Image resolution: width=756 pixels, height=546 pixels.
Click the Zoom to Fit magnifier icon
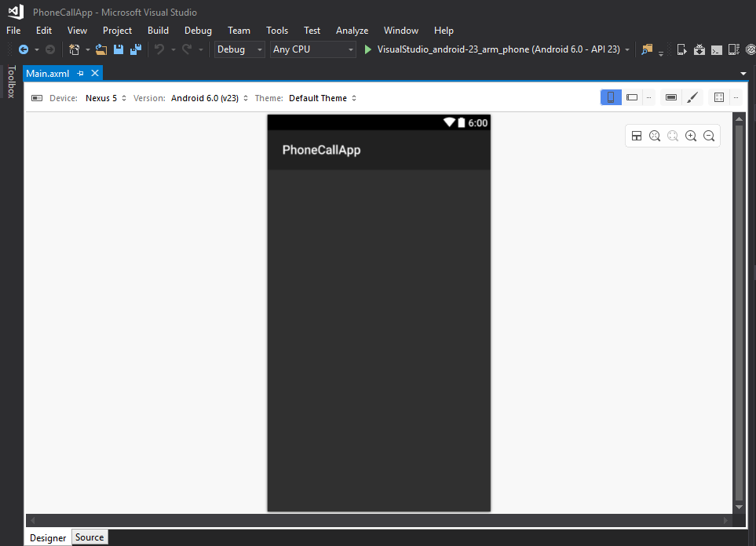[x=655, y=136]
